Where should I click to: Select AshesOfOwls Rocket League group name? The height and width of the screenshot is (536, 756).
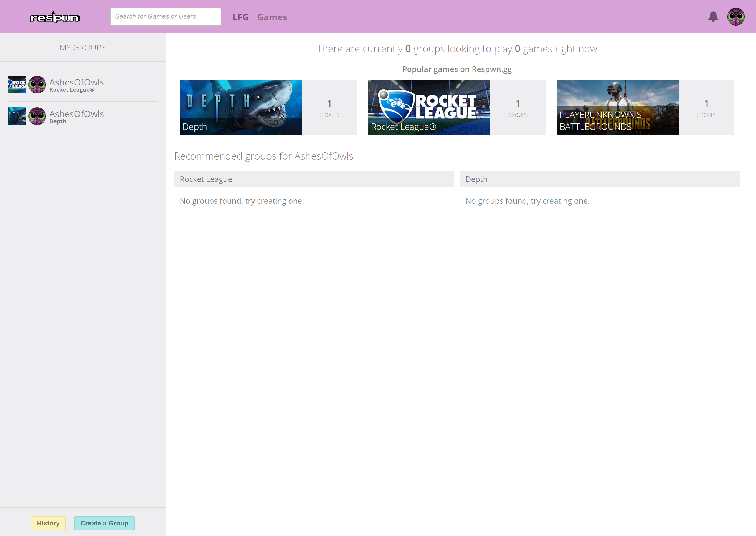(x=77, y=82)
